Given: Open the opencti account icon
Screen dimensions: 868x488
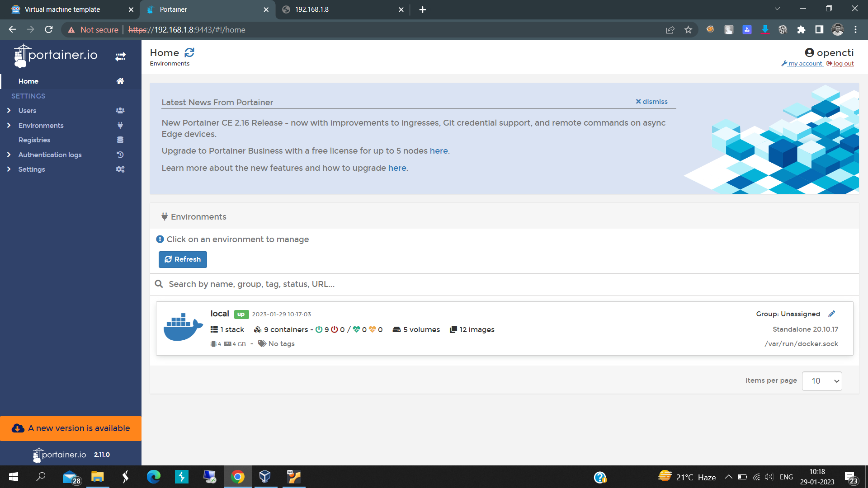Looking at the screenshot, I should click(809, 52).
